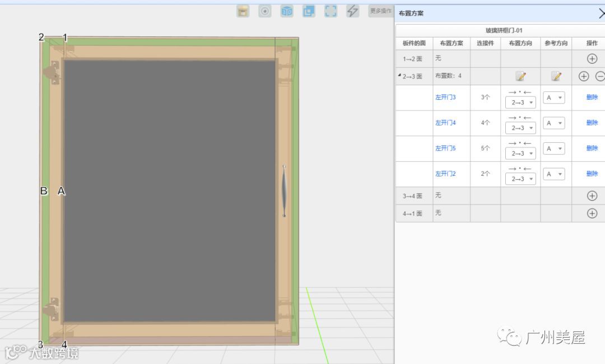Open the 左开门5 scheme link
This screenshot has height=364, width=605.
click(445, 148)
